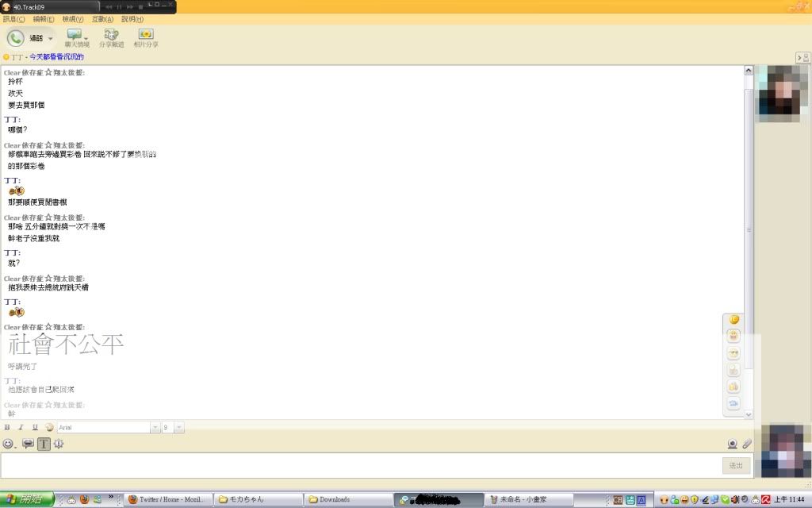This screenshot has height=508, width=812.
Task: Click the 分享歐逗 sharing icon
Action: [x=111, y=37]
